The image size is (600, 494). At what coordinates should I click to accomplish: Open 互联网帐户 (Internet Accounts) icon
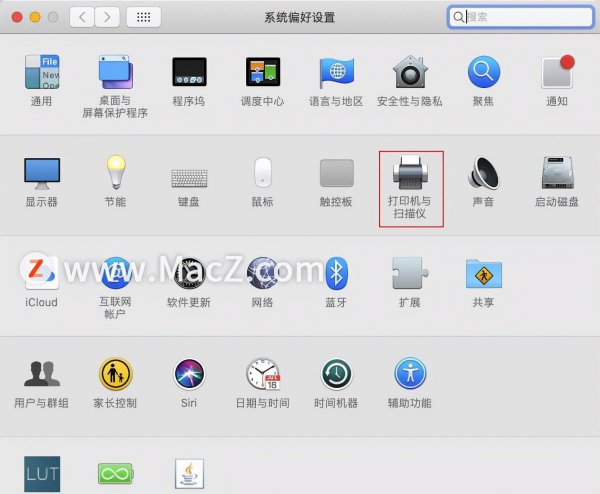(116, 273)
